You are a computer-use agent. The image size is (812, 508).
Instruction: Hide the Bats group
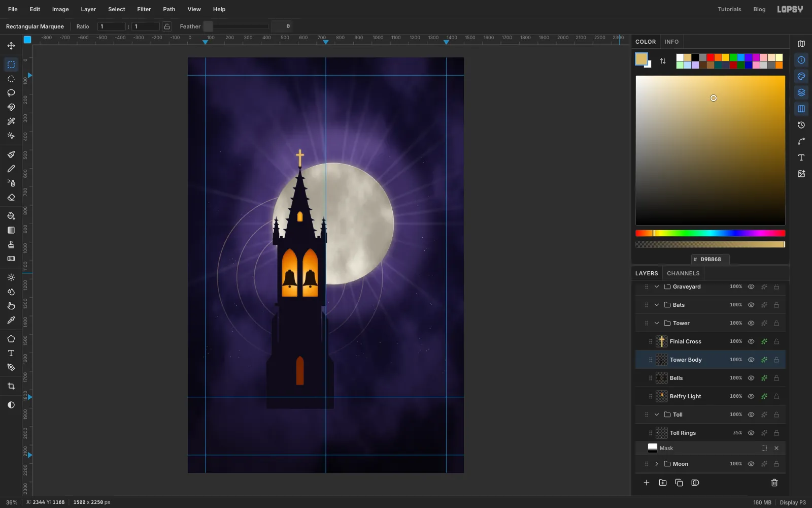pos(751,305)
